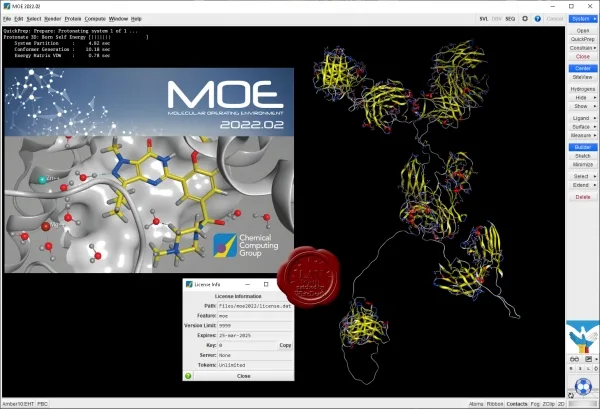Click the MOE icon in License Info title bar

[x=189, y=284]
